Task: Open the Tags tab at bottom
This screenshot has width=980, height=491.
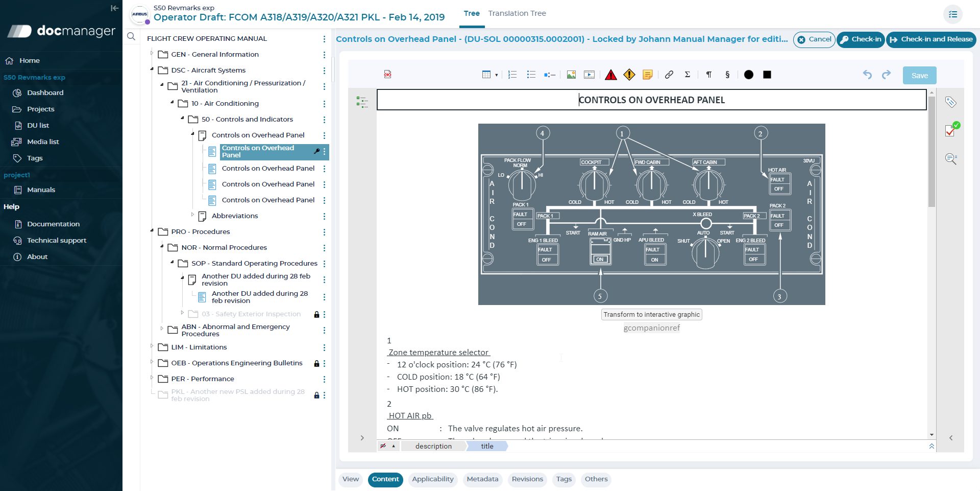Action: 564,479
